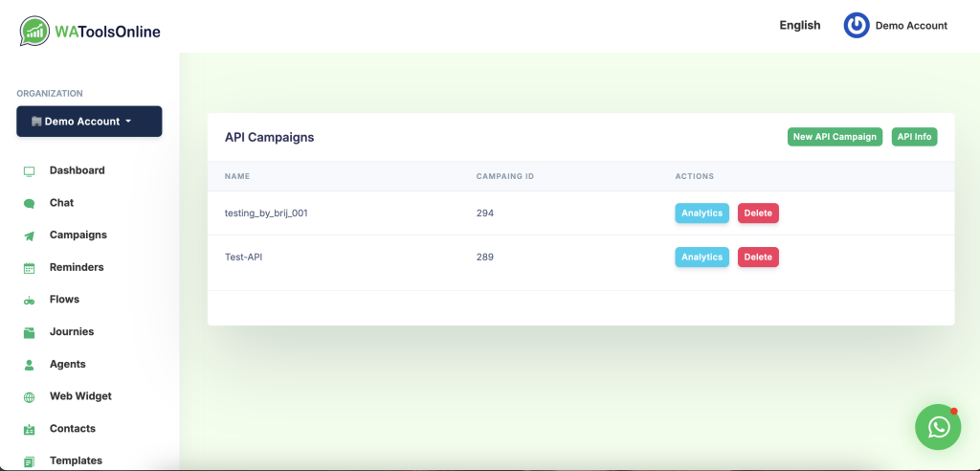Open the Dashboard menu item
This screenshot has height=471, width=980.
point(77,170)
